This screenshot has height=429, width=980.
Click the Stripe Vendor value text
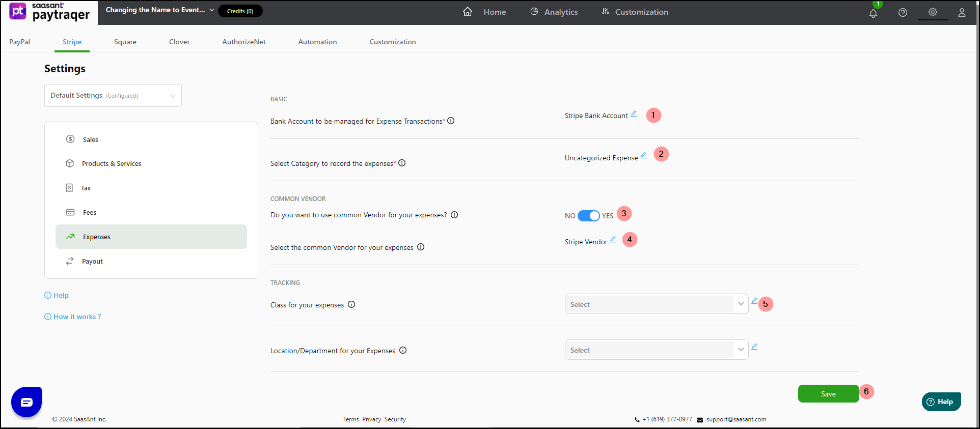coord(586,242)
